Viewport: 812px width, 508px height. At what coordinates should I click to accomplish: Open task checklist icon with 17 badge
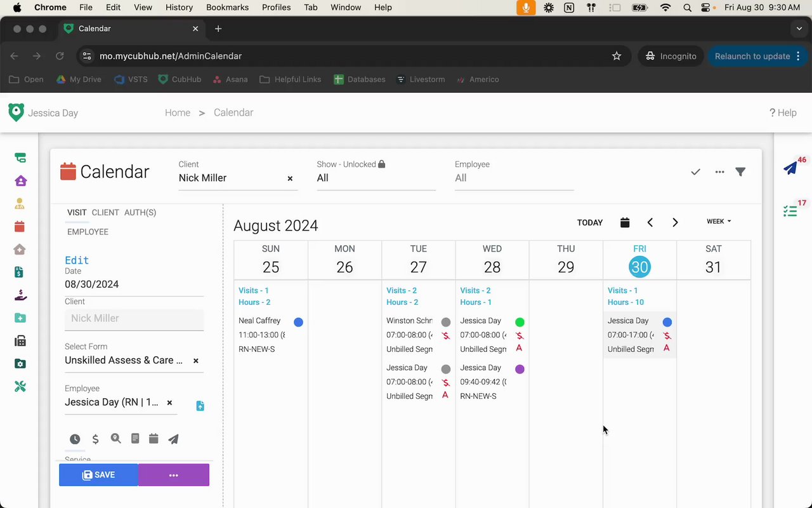pyautogui.click(x=790, y=211)
